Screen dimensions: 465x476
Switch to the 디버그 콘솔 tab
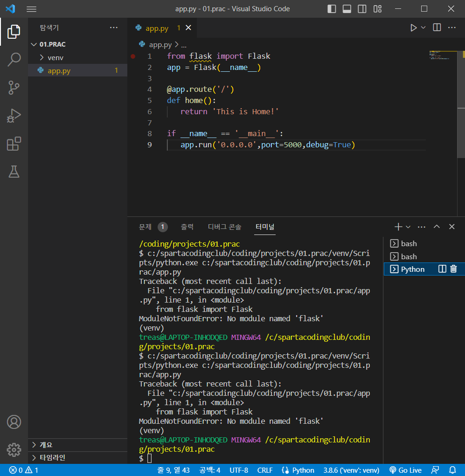click(224, 227)
